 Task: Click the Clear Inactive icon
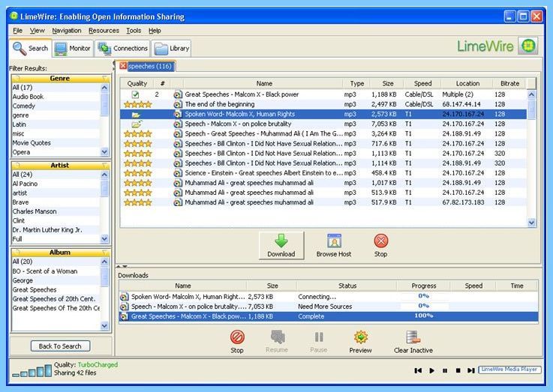click(x=413, y=337)
